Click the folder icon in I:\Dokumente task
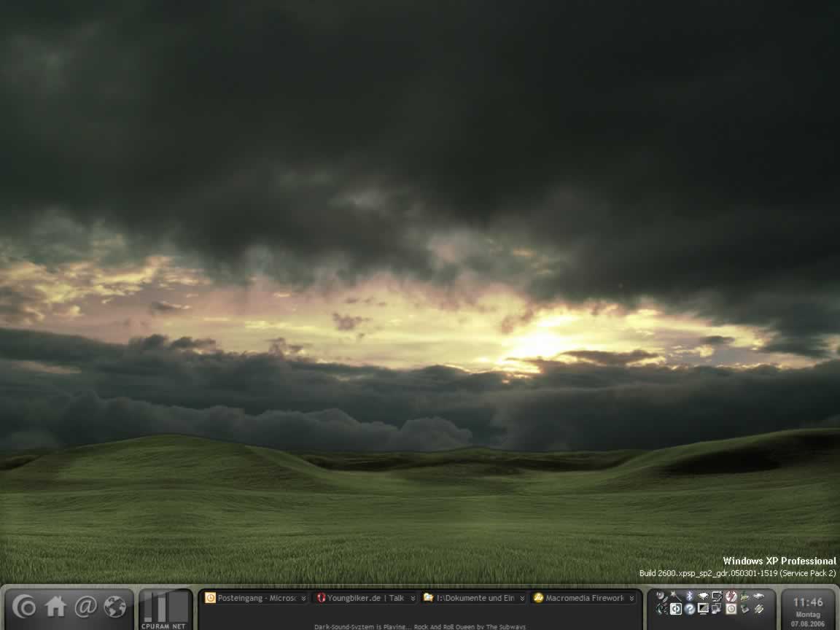Viewport: 840px width, 630px height. pyautogui.click(x=428, y=597)
